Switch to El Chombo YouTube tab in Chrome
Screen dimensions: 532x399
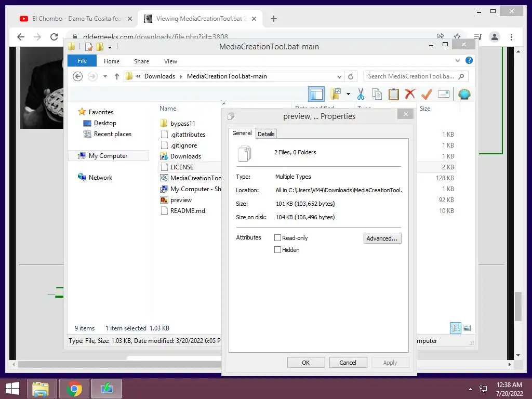pyautogui.click(x=77, y=19)
